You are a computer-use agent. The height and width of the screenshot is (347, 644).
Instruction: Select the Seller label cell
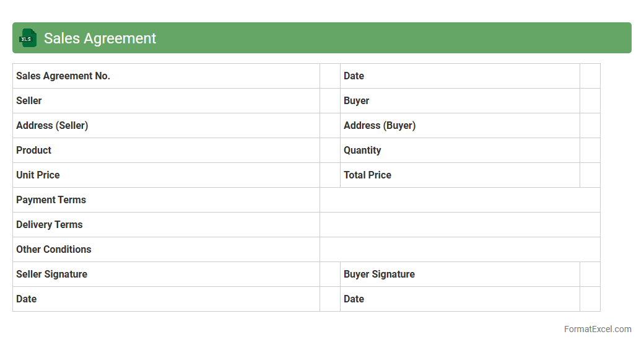coord(29,100)
